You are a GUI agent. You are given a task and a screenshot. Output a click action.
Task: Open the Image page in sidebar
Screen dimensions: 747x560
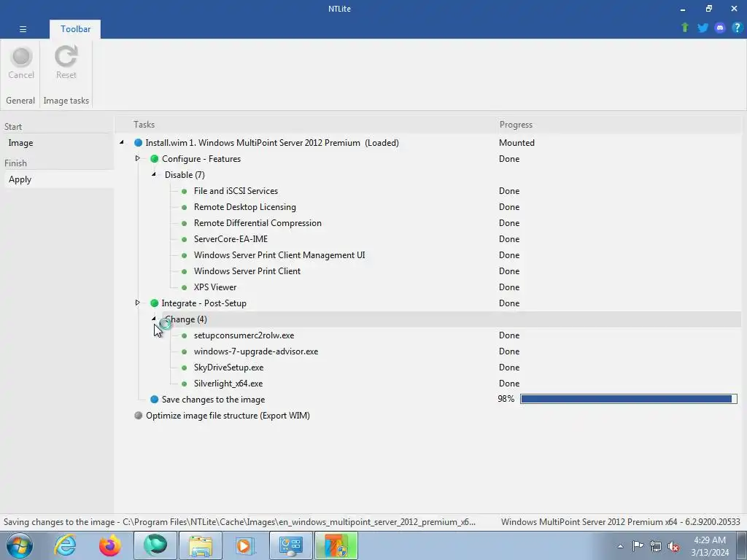pyautogui.click(x=58, y=143)
